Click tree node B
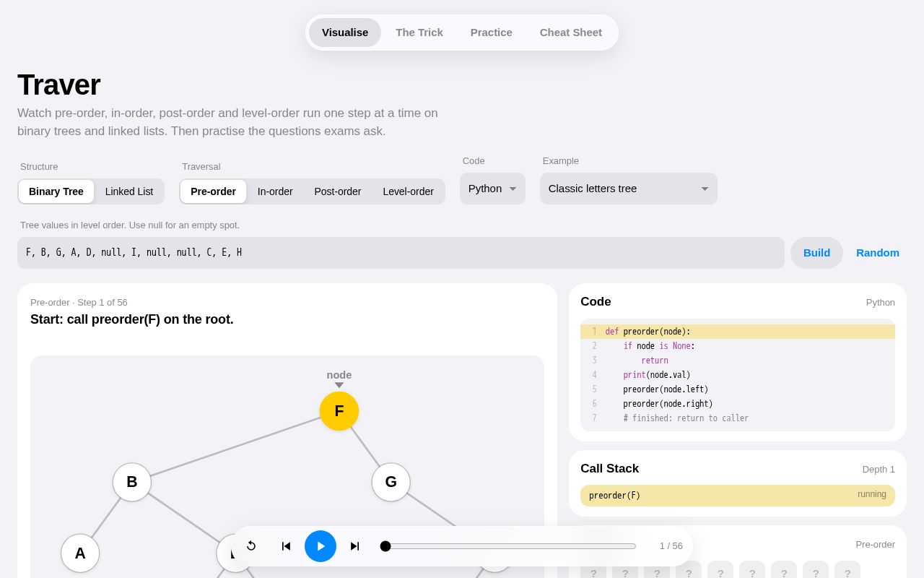The height and width of the screenshot is (578, 924). [x=132, y=482]
